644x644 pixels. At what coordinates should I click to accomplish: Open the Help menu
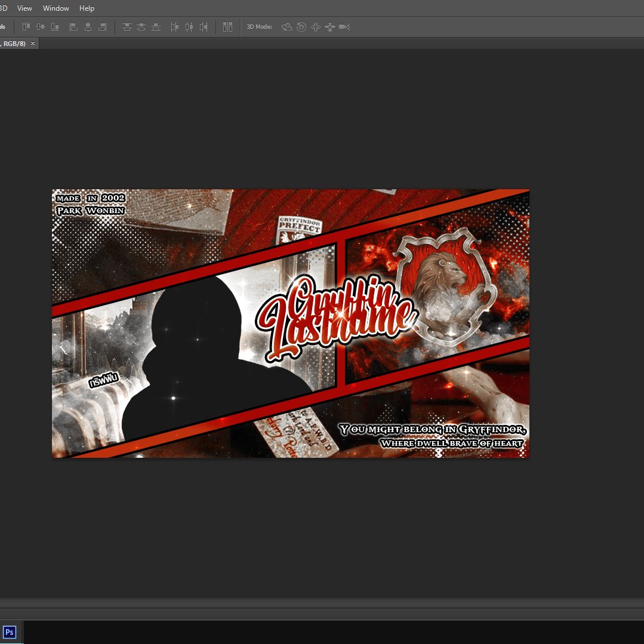[x=87, y=8]
